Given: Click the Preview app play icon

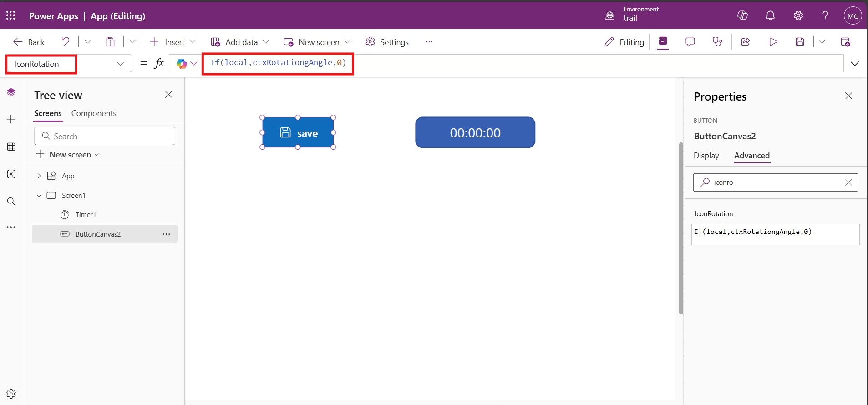Looking at the screenshot, I should [773, 42].
